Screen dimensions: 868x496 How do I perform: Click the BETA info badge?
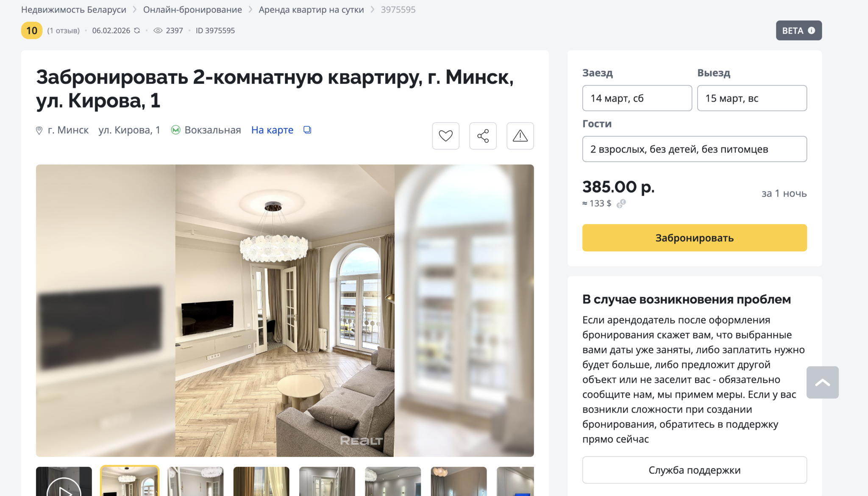[798, 30]
